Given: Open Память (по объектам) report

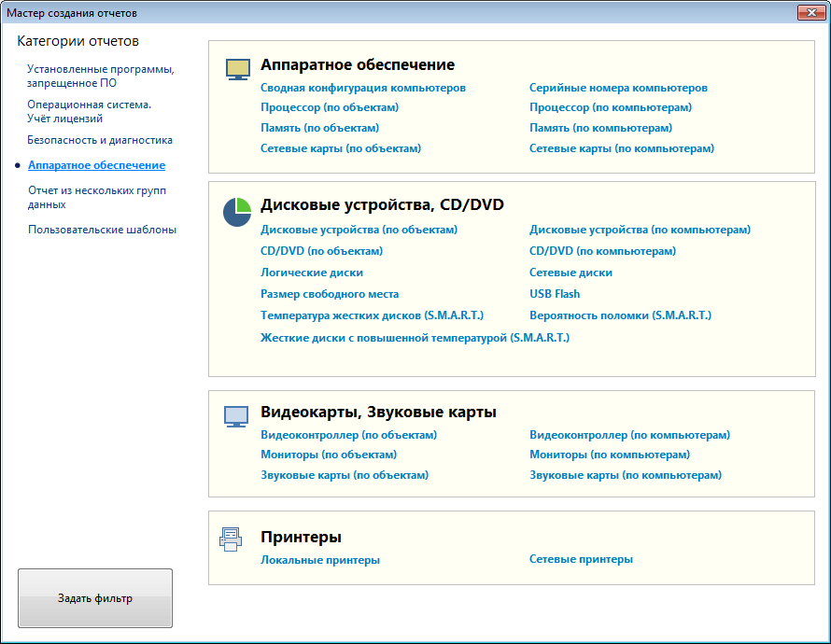Looking at the screenshot, I should click(319, 128).
